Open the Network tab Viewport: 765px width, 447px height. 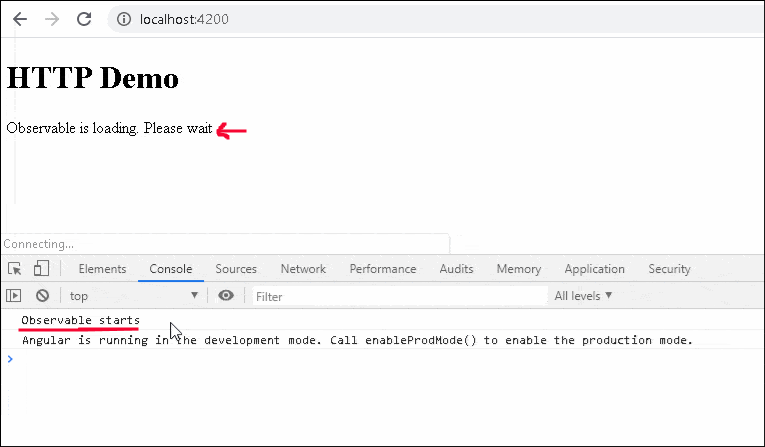click(303, 269)
